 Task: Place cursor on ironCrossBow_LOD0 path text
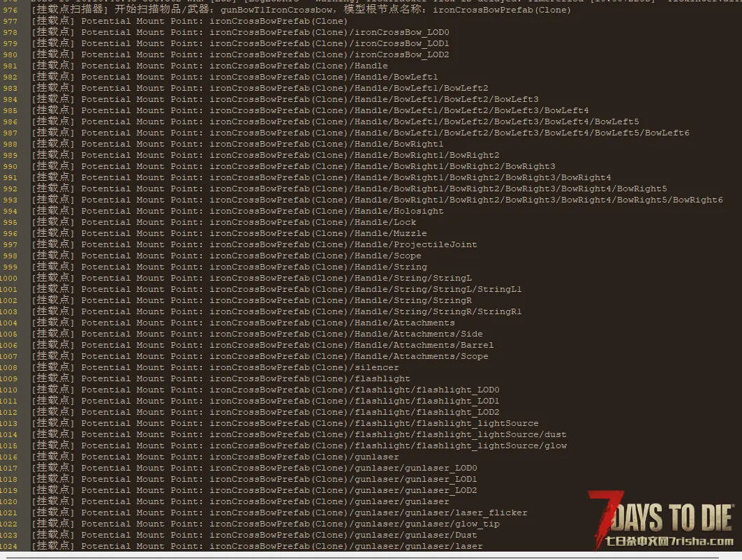coord(402,32)
